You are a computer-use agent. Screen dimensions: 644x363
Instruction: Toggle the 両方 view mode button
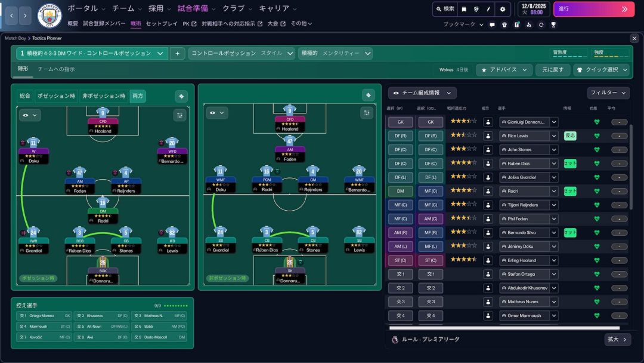click(x=138, y=96)
